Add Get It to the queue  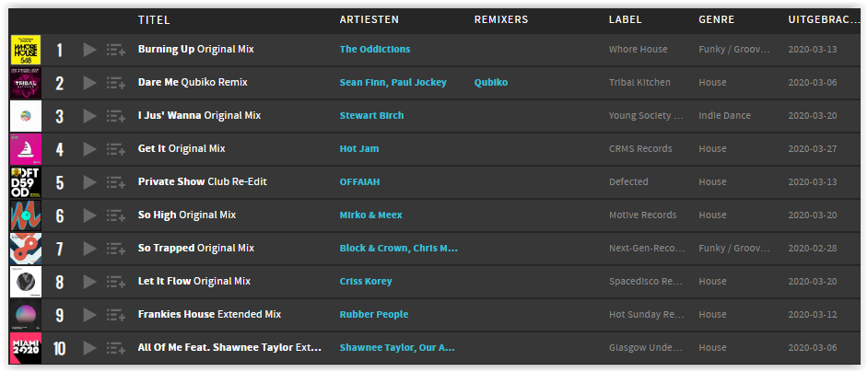(116, 149)
